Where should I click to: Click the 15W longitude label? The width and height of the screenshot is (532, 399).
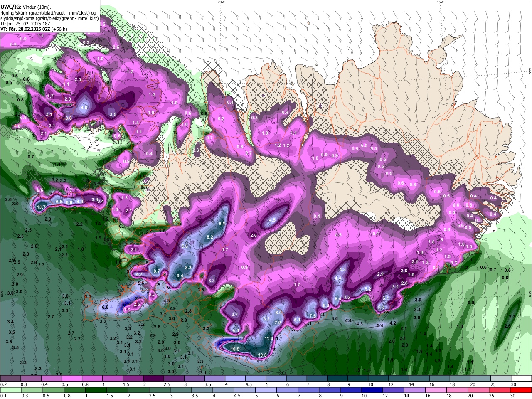[440, 2]
